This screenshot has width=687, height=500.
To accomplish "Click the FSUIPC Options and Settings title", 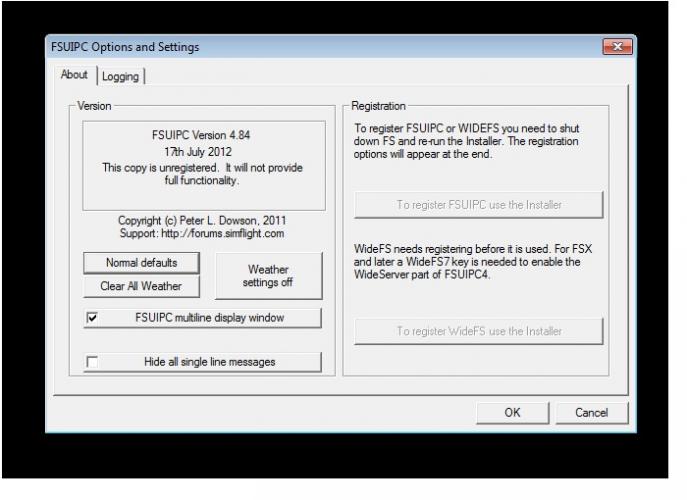I will [x=125, y=47].
